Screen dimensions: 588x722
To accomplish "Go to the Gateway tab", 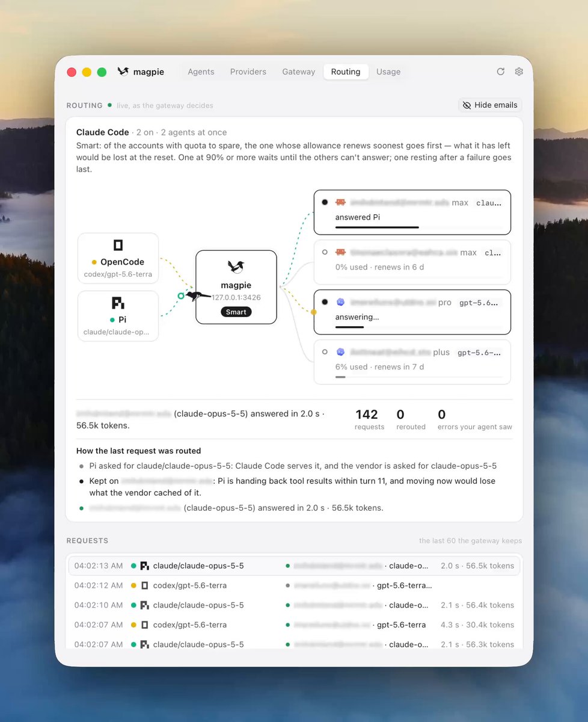I will tap(299, 72).
